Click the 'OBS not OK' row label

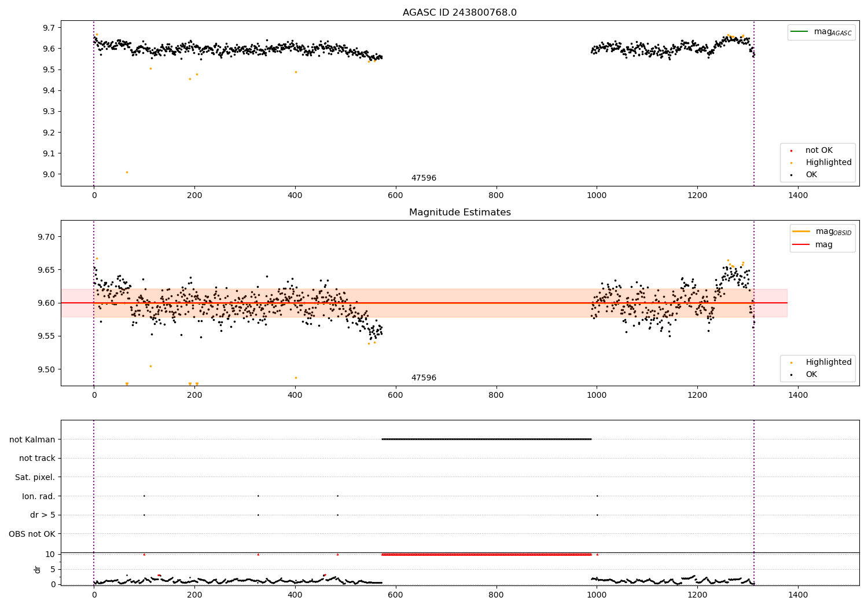coord(32,534)
